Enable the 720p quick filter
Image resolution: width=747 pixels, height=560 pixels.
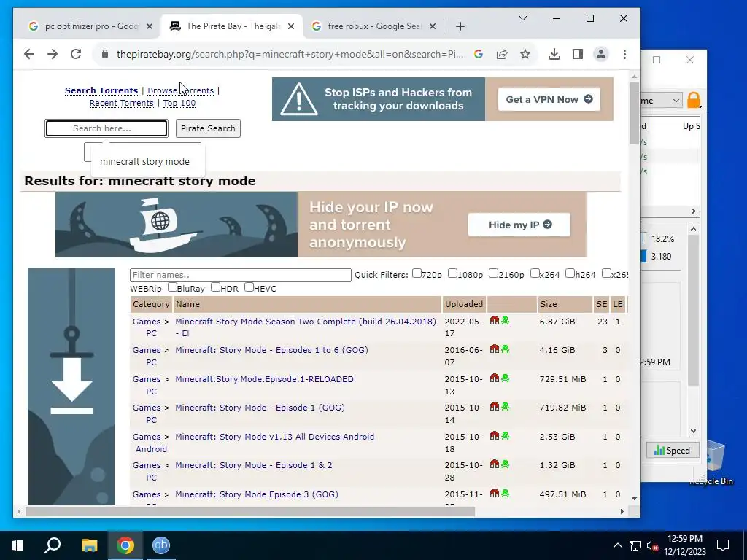[x=417, y=273]
